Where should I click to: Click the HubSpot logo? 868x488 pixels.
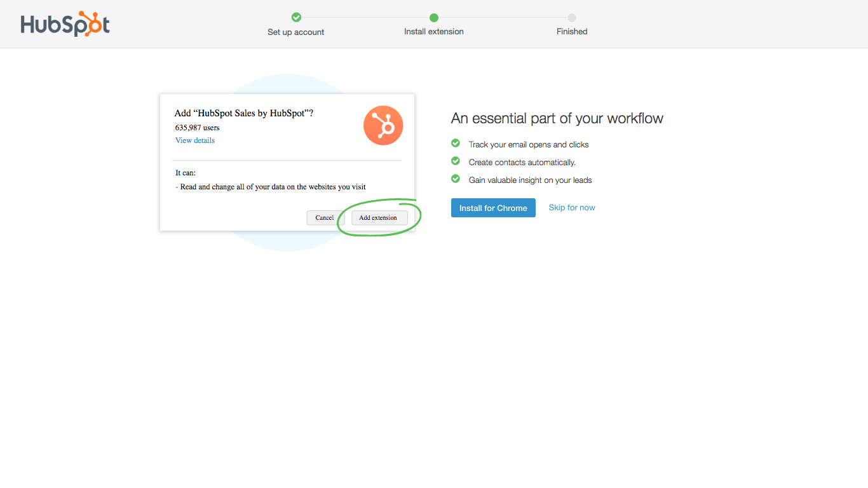tap(65, 24)
